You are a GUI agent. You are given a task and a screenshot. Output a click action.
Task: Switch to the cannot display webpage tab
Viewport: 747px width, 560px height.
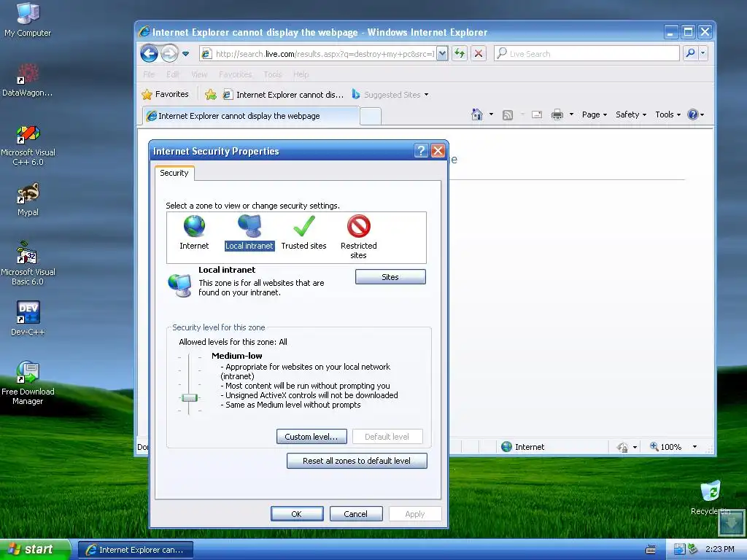coord(251,116)
